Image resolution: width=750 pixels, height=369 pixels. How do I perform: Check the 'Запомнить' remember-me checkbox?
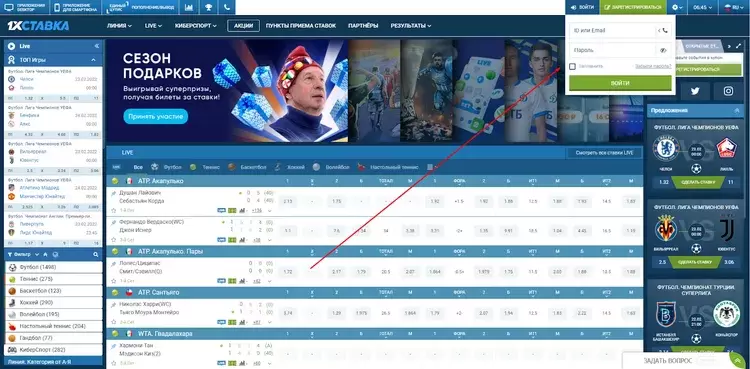(572, 66)
